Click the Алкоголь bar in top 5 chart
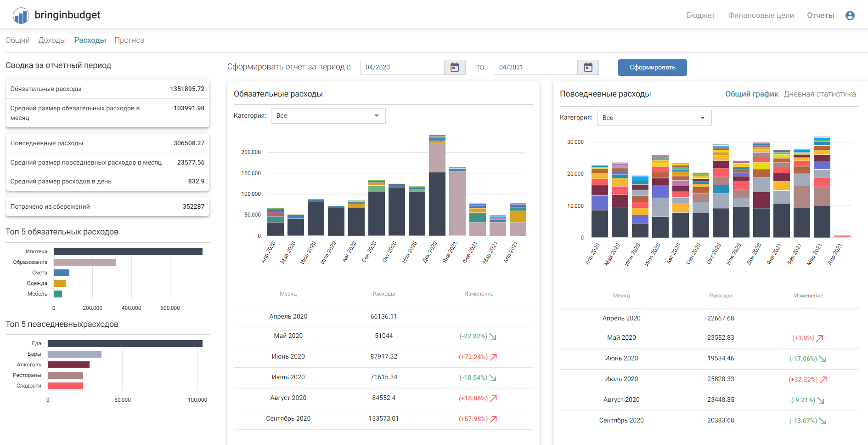 (68, 365)
